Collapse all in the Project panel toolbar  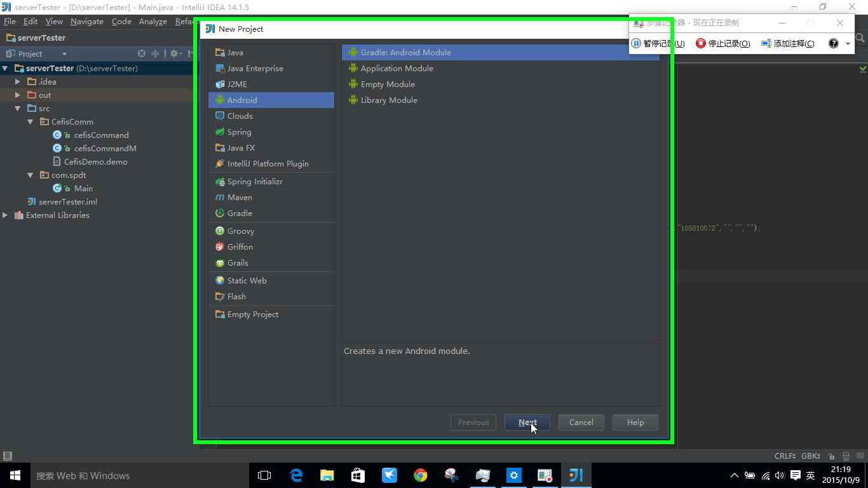[x=155, y=53]
